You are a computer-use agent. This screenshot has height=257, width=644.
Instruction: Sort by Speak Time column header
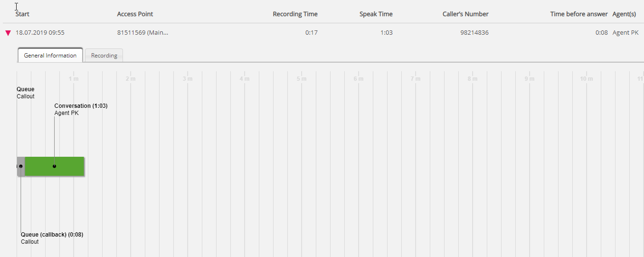(376, 14)
